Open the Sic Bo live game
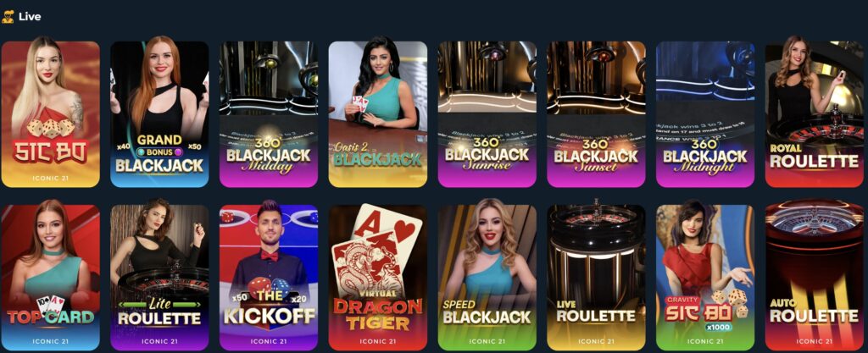 [x=50, y=113]
